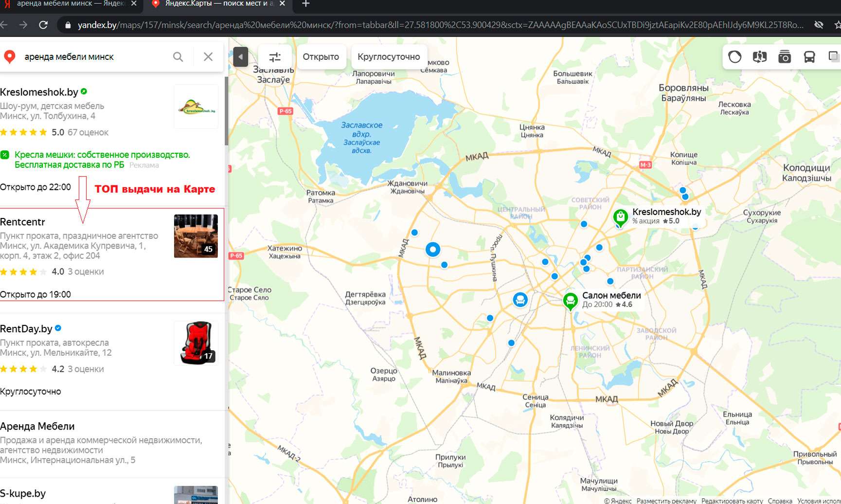Go forward in browser history

coord(23,25)
